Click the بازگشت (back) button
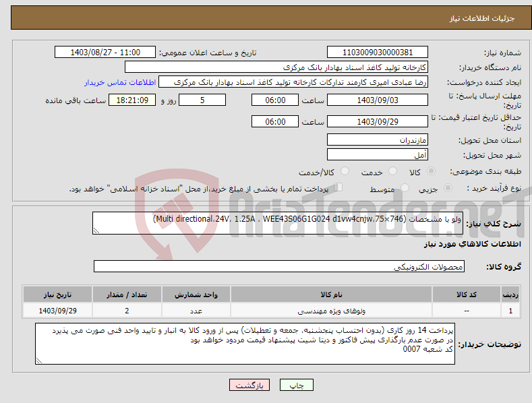 249,385
